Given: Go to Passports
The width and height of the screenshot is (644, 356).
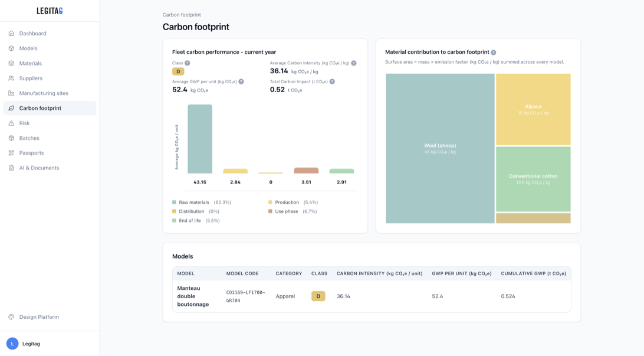Looking at the screenshot, I should click(50, 153).
